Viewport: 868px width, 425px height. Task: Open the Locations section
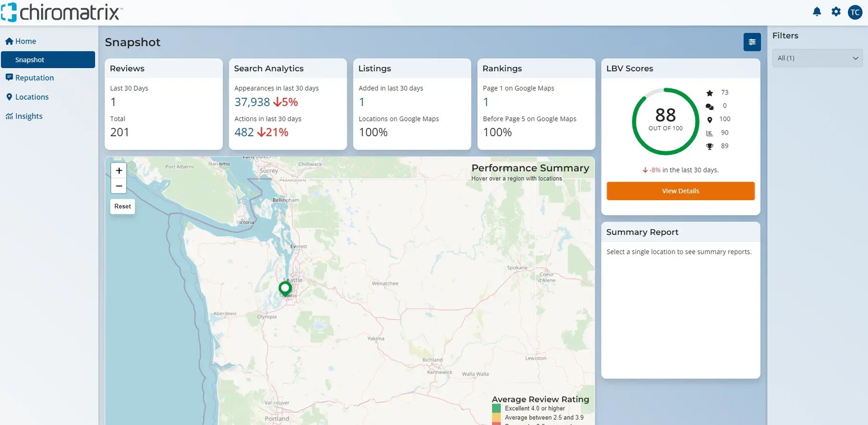click(27, 97)
